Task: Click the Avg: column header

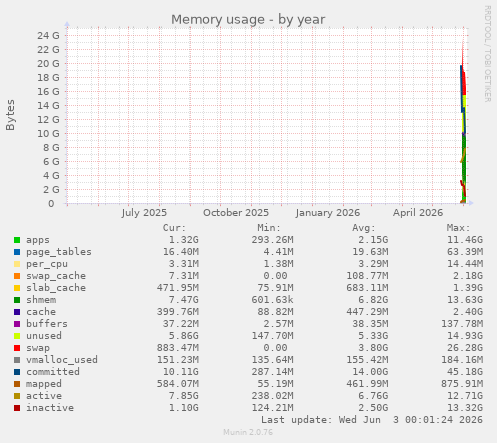Action: 364,228
